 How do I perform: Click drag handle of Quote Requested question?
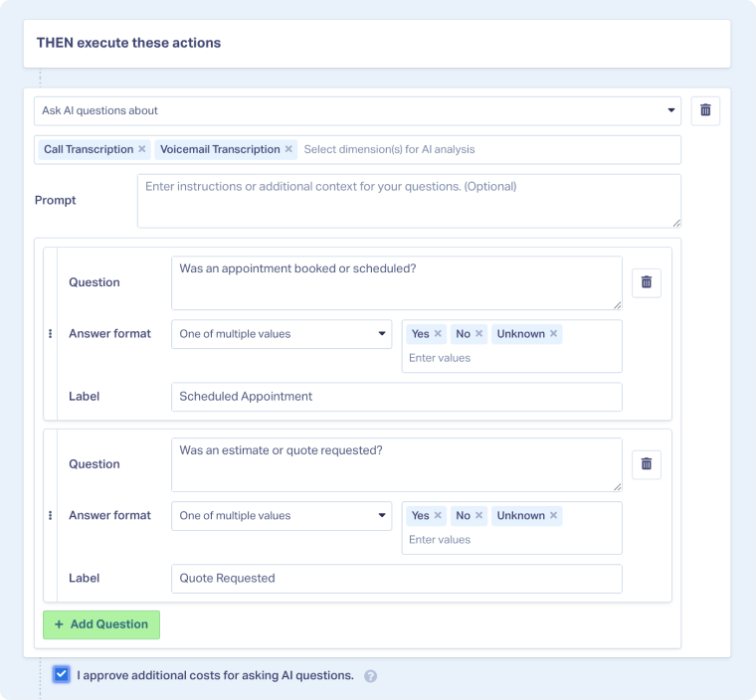click(x=50, y=516)
